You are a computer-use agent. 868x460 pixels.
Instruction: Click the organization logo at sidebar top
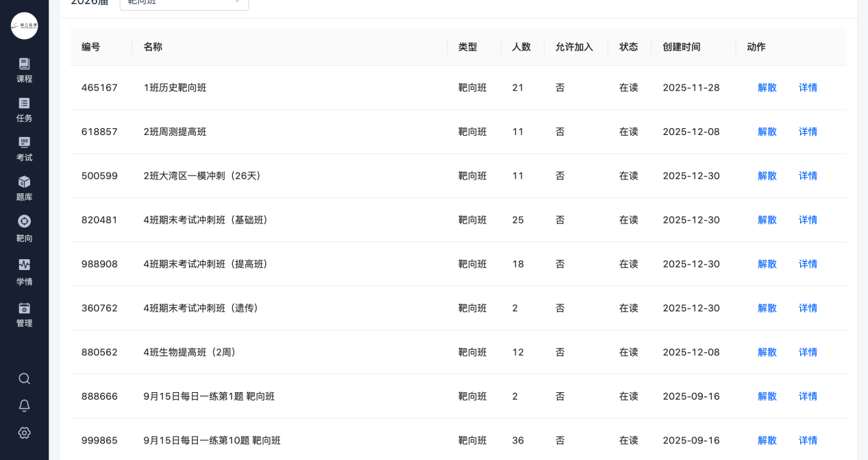point(24,25)
